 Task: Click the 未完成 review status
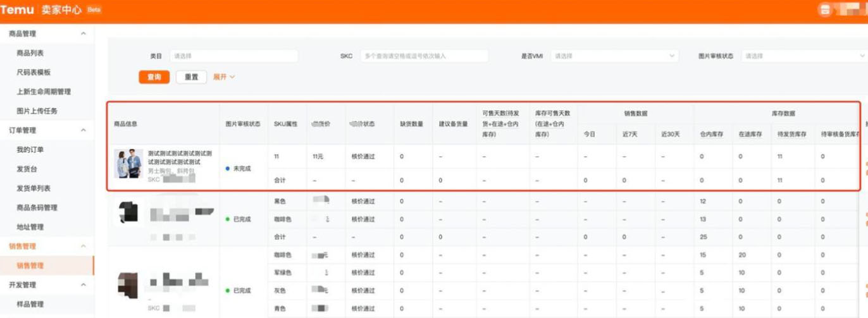(x=239, y=169)
